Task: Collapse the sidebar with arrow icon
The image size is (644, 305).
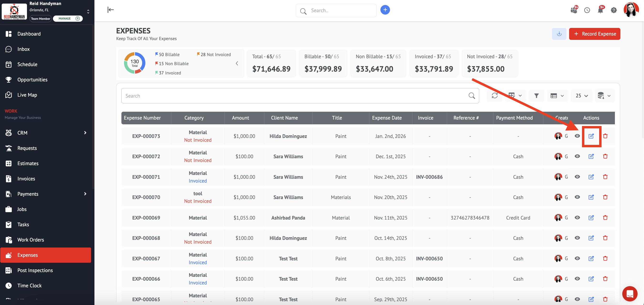Action: 110,10
